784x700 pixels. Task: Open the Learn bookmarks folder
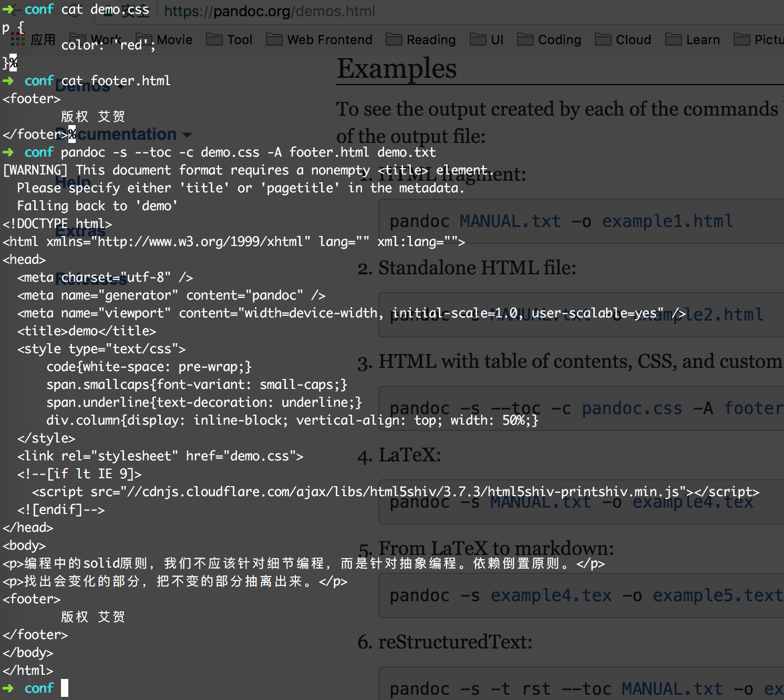693,40
